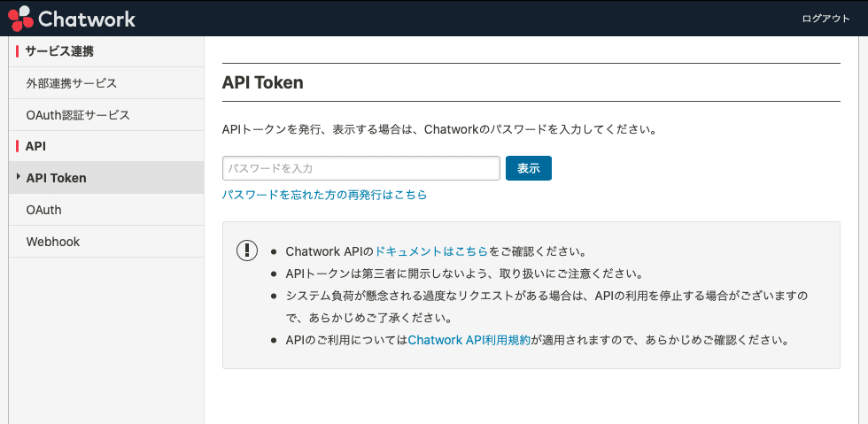The width and height of the screenshot is (868, 424).
Task: Open the Chatwork API利用規約 link
Action: coord(469,340)
